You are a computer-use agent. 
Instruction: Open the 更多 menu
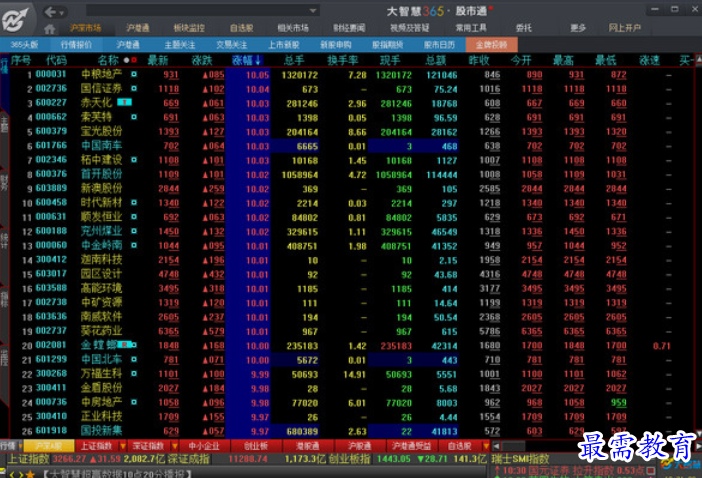coord(578,28)
